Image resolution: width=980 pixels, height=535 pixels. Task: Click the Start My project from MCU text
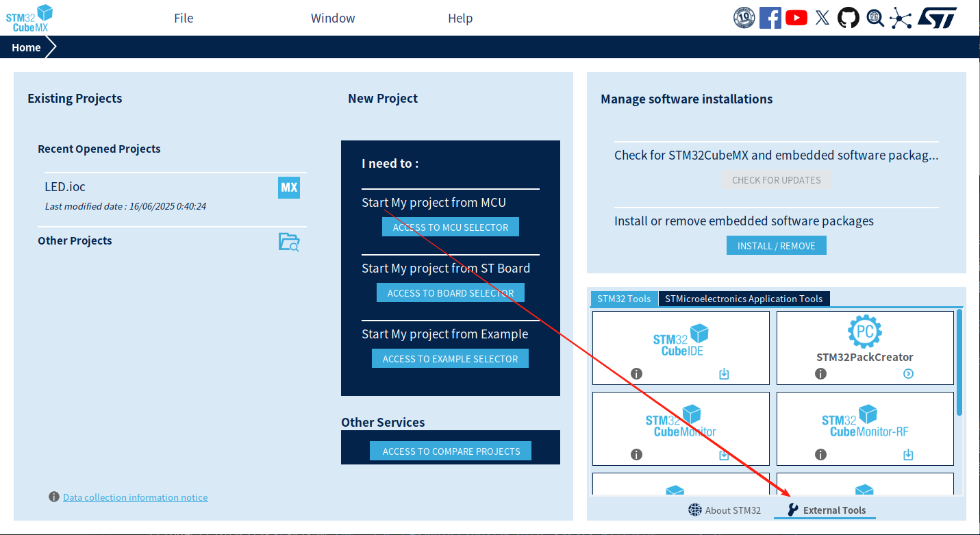coord(434,203)
